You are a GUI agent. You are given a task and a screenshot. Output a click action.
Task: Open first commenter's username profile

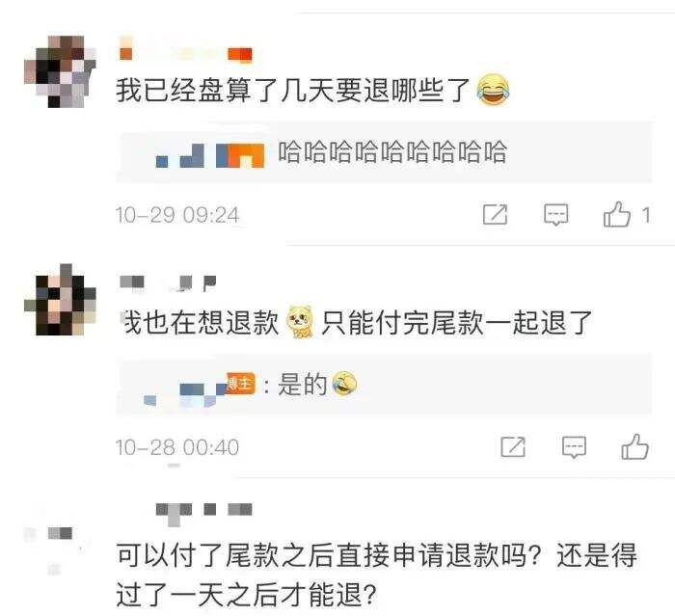[x=185, y=52]
